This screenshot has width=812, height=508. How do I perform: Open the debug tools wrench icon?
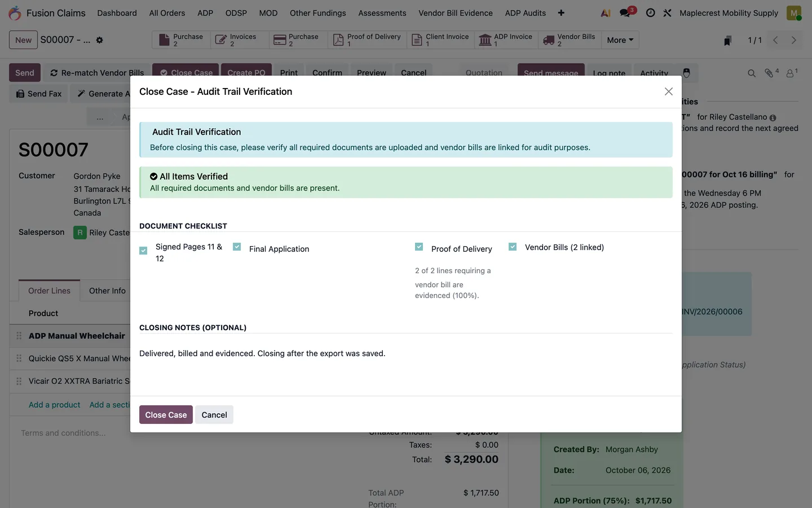667,13
